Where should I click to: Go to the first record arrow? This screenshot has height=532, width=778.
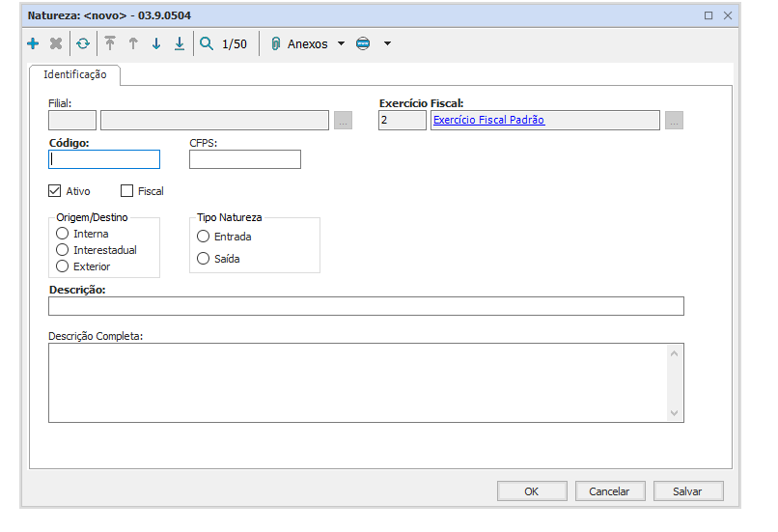tap(110, 43)
